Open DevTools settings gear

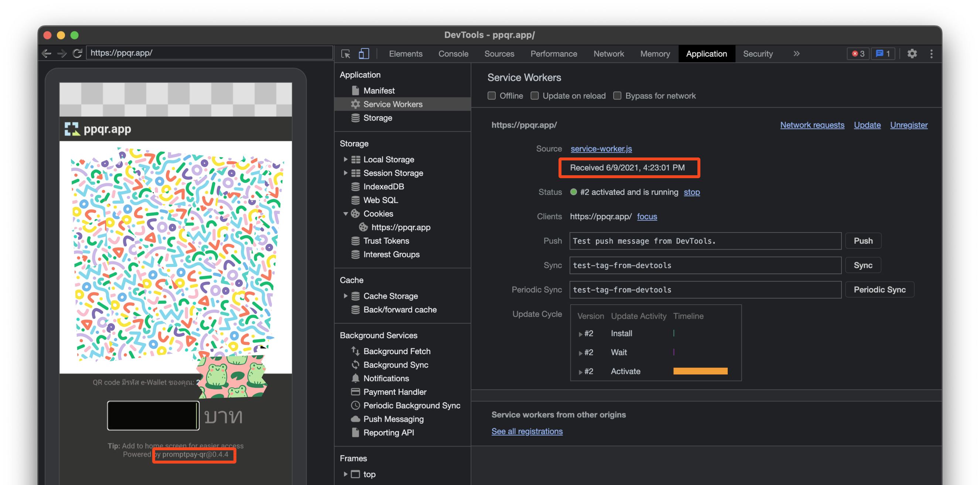point(912,54)
